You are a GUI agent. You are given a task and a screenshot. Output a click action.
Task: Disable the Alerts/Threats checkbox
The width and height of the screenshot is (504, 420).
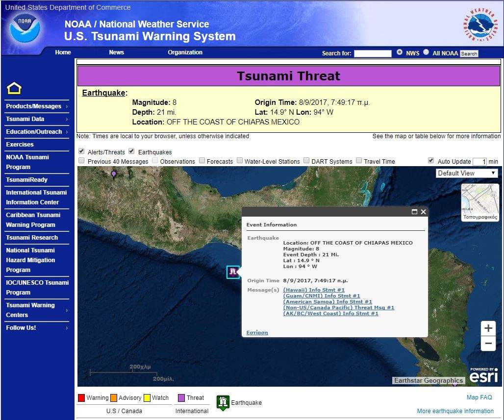click(x=81, y=151)
